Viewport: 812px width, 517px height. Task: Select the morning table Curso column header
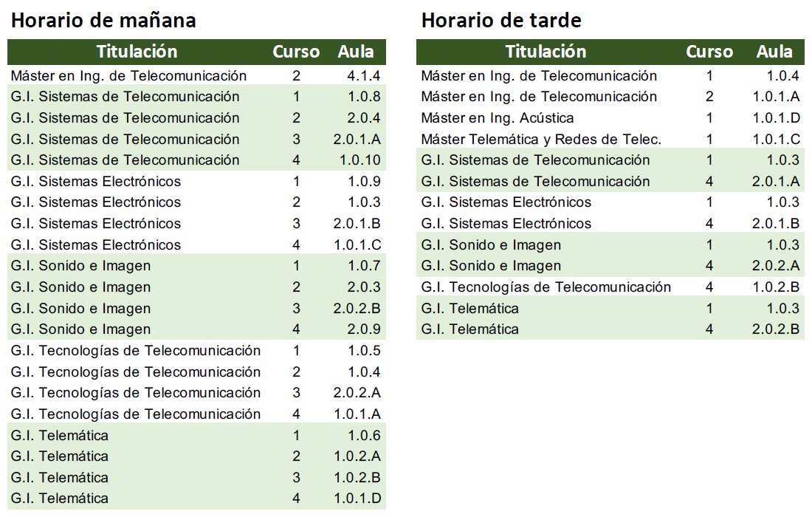[296, 52]
